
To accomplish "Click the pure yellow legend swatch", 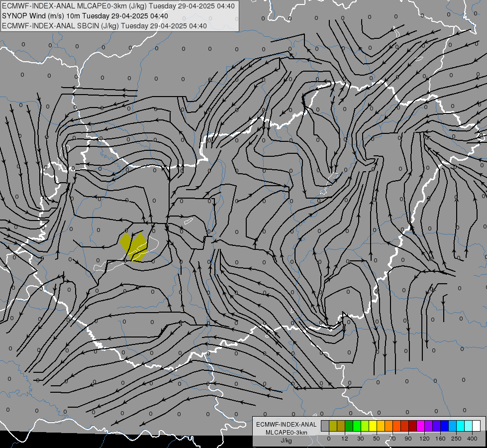I will [x=373, y=426].
